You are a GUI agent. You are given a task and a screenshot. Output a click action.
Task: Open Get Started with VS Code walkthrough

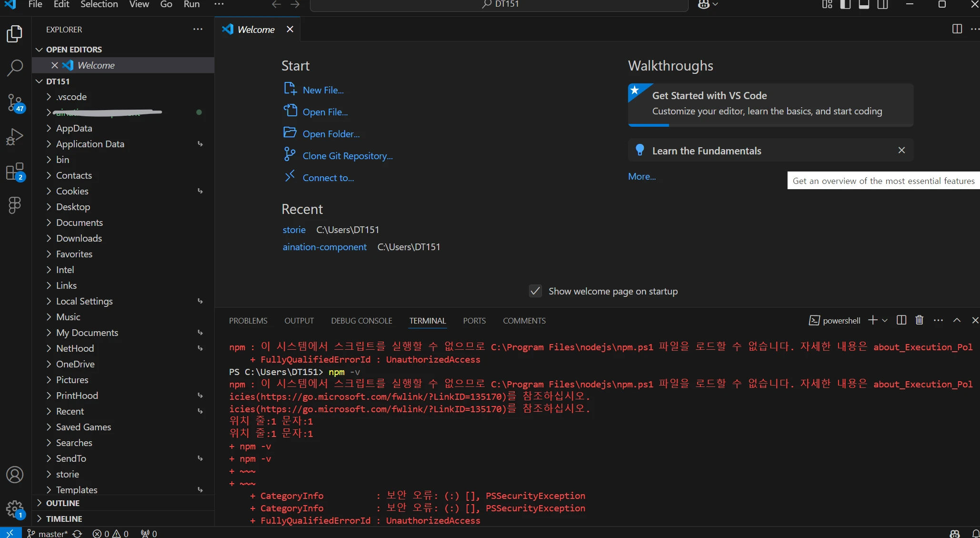(770, 104)
